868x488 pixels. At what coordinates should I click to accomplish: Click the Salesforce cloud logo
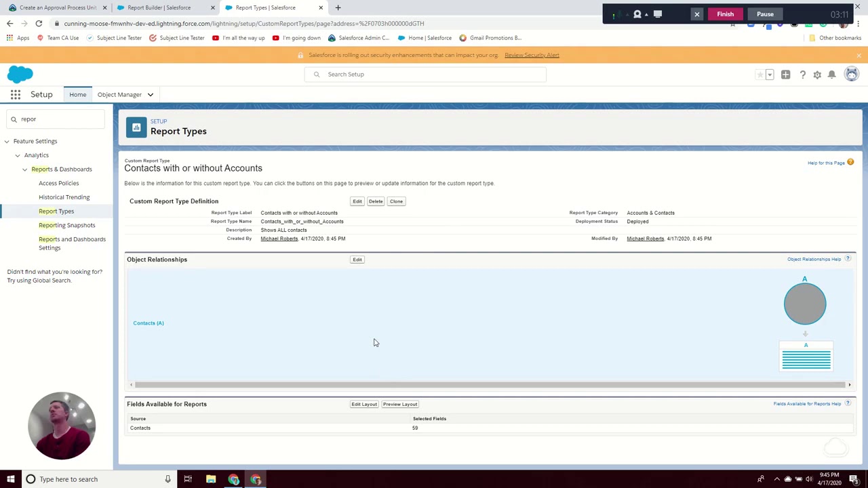(20, 74)
